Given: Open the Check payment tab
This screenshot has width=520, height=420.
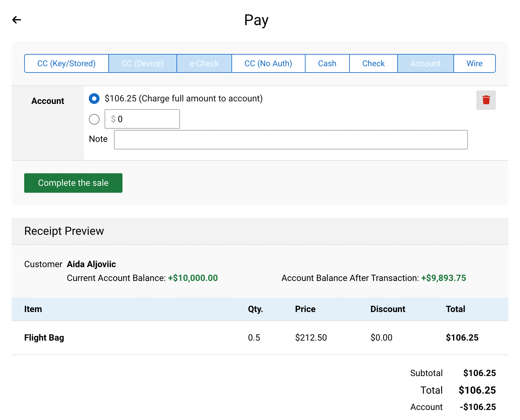Looking at the screenshot, I should 373,63.
